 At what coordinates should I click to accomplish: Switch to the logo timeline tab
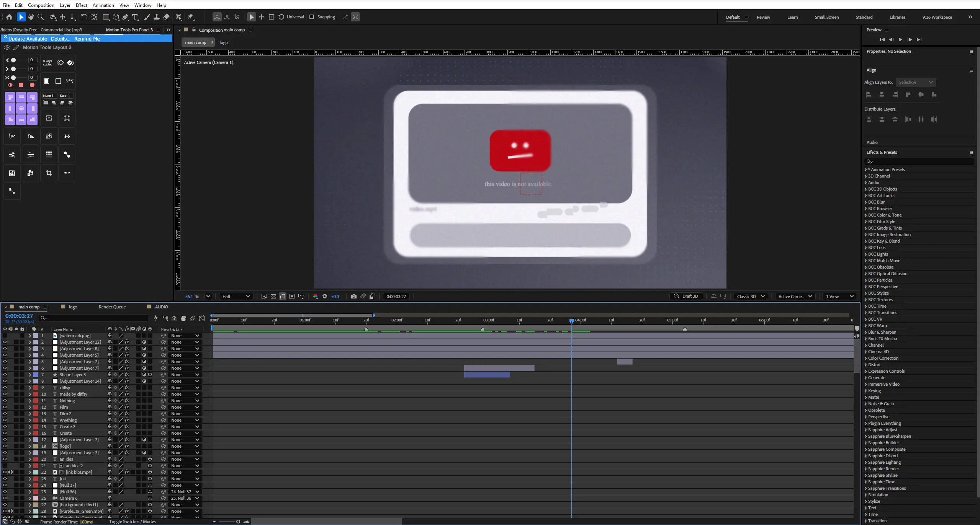pos(73,307)
